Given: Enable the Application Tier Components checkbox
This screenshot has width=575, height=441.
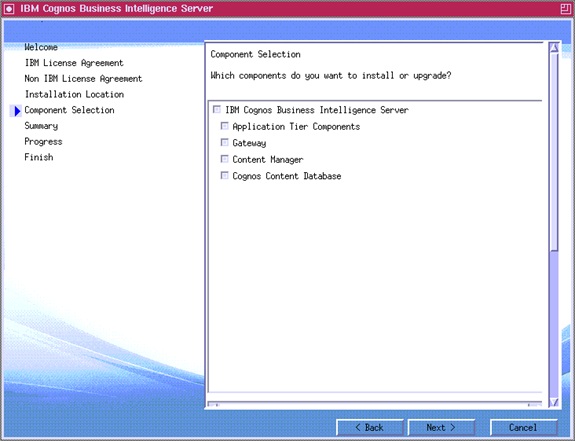Looking at the screenshot, I should pos(224,126).
